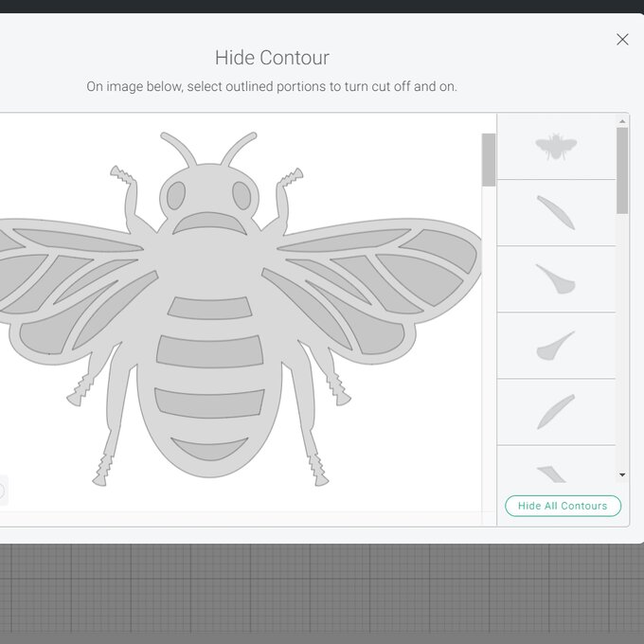The height and width of the screenshot is (644, 644).
Task: Click the Hide All Contours button
Action: [563, 506]
